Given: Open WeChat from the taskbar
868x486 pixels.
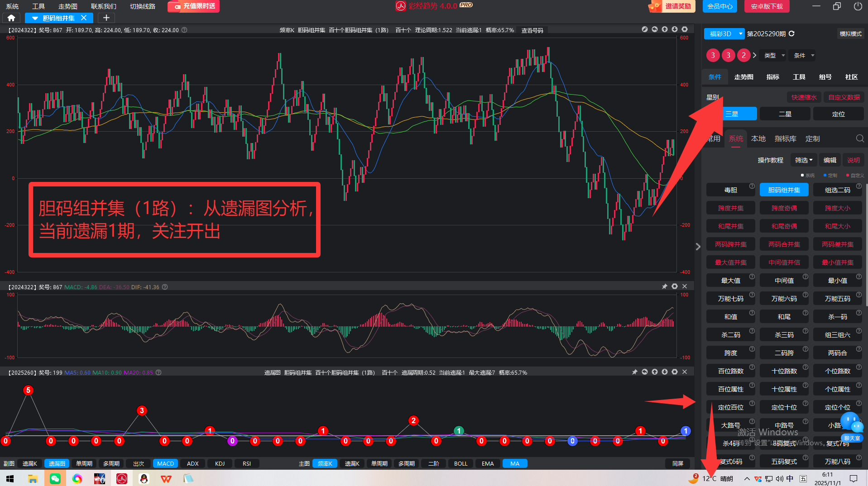Looking at the screenshot, I should pyautogui.click(x=55, y=478).
